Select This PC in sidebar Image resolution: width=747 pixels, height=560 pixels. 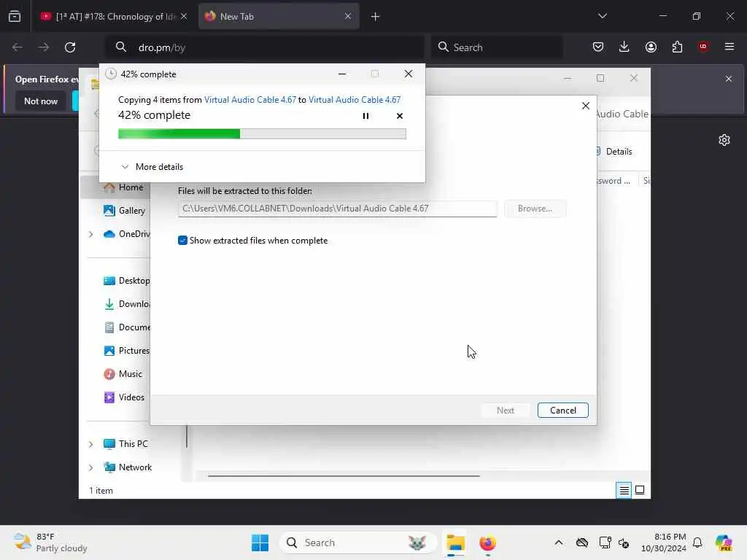click(125, 444)
